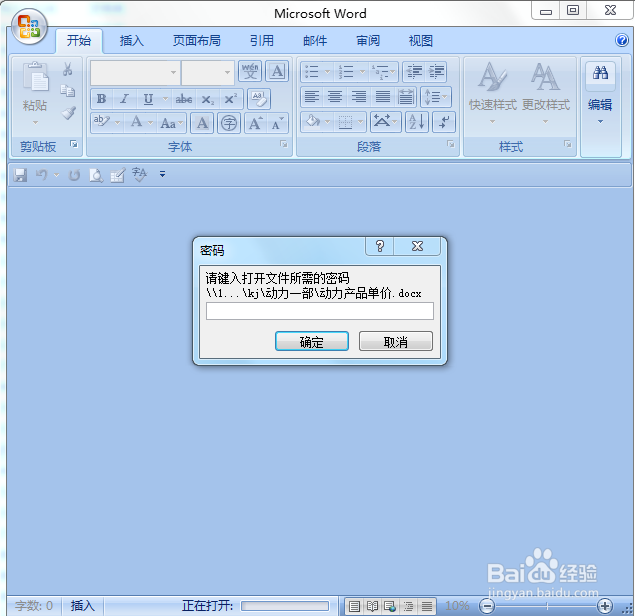Toggle Subscript formatting
635x616 pixels.
click(207, 99)
